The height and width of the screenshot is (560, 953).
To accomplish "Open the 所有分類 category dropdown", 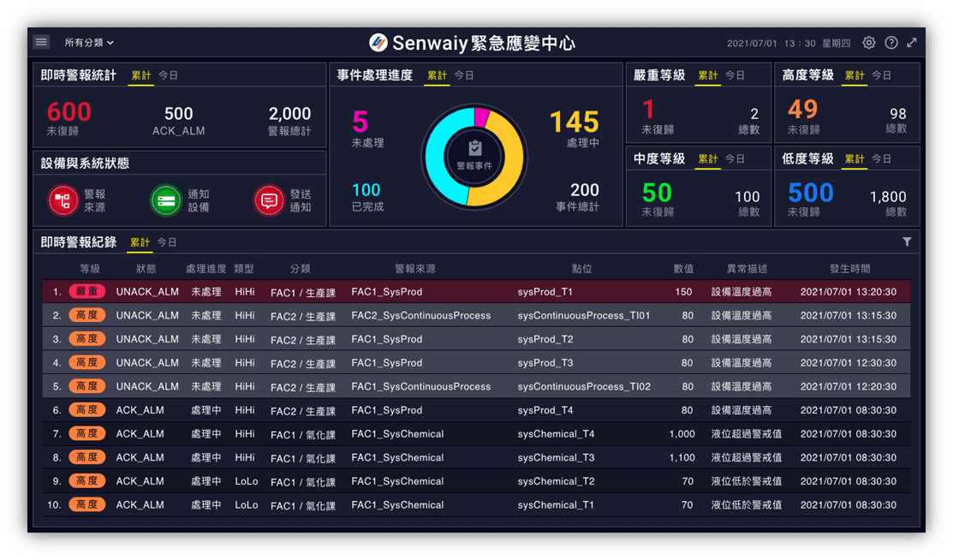I will (89, 43).
